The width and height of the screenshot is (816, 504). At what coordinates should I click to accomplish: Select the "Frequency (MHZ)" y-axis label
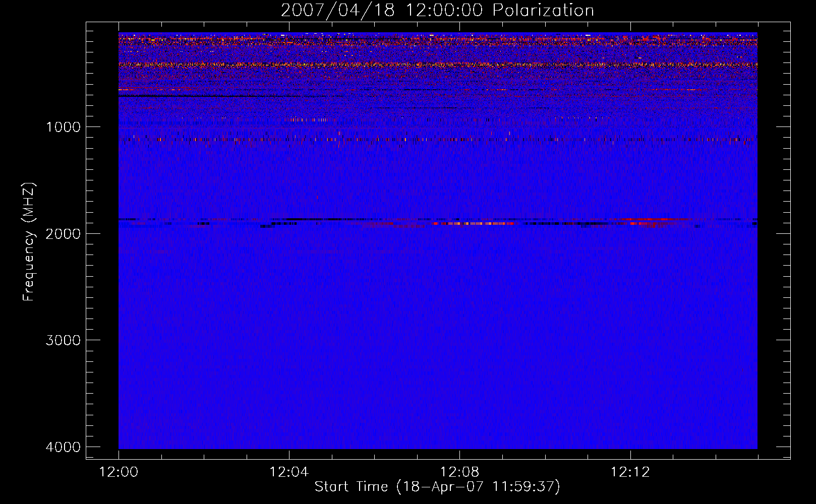[x=29, y=242]
